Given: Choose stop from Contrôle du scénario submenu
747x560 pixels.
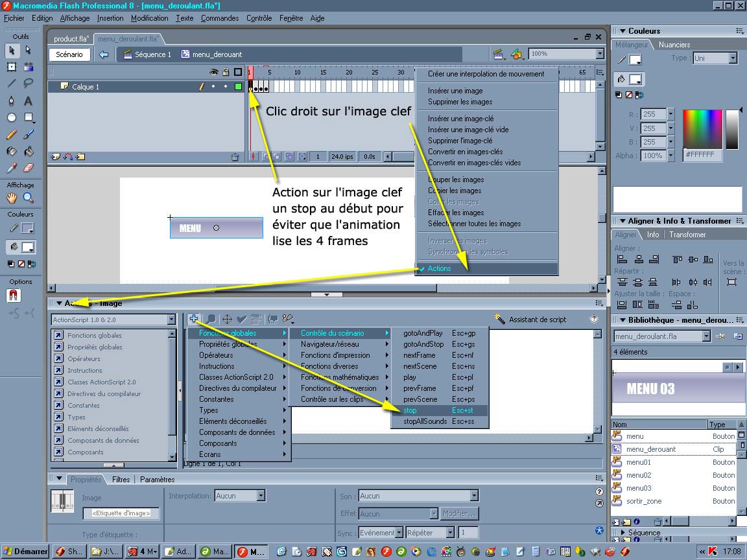Looking at the screenshot, I should 439,410.
